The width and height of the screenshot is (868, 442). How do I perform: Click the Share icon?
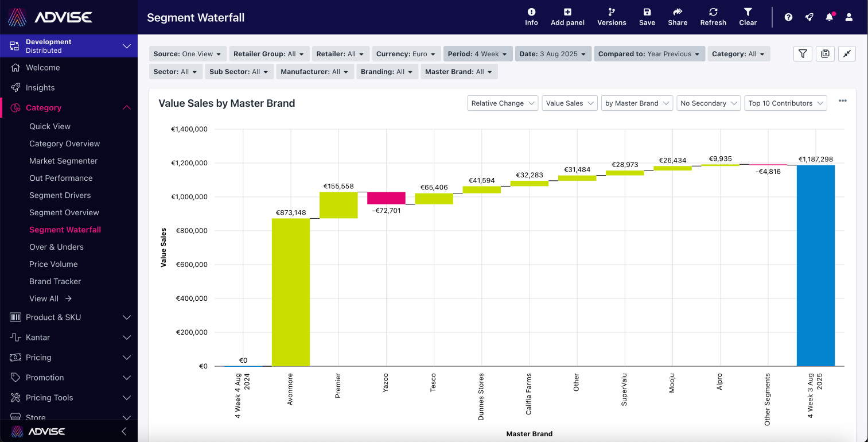678,13
